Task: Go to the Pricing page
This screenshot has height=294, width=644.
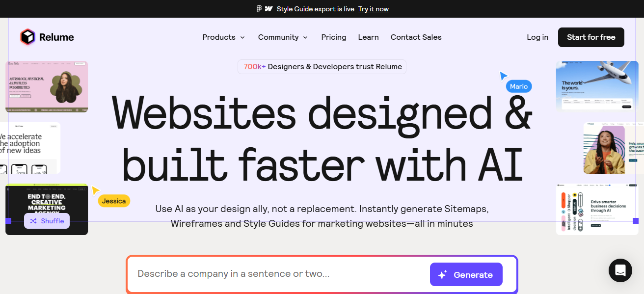Action: click(x=334, y=37)
